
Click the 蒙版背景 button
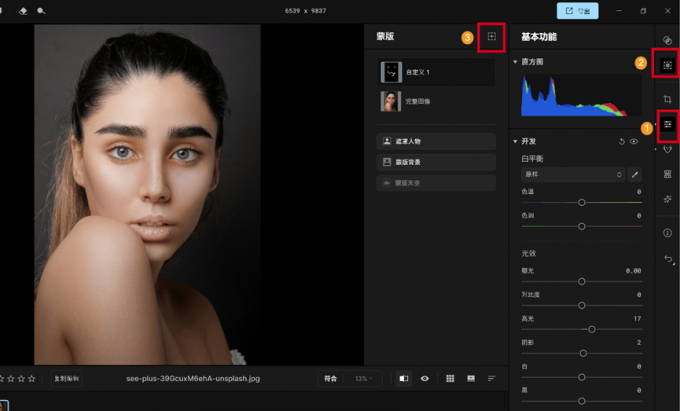click(x=436, y=162)
